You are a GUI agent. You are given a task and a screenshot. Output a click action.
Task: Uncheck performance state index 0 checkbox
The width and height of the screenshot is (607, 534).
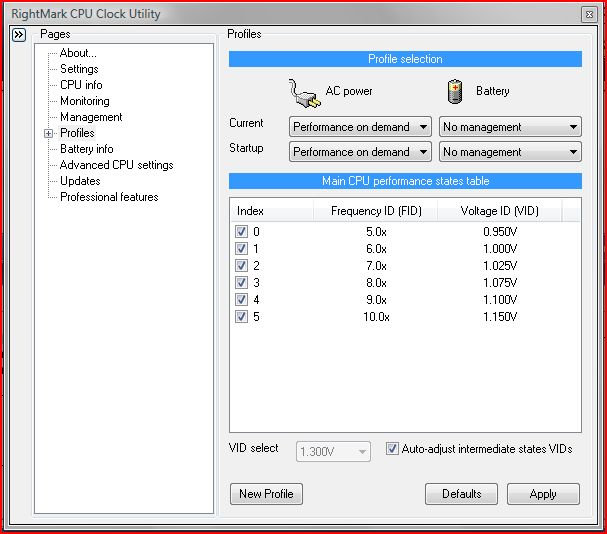click(x=242, y=232)
